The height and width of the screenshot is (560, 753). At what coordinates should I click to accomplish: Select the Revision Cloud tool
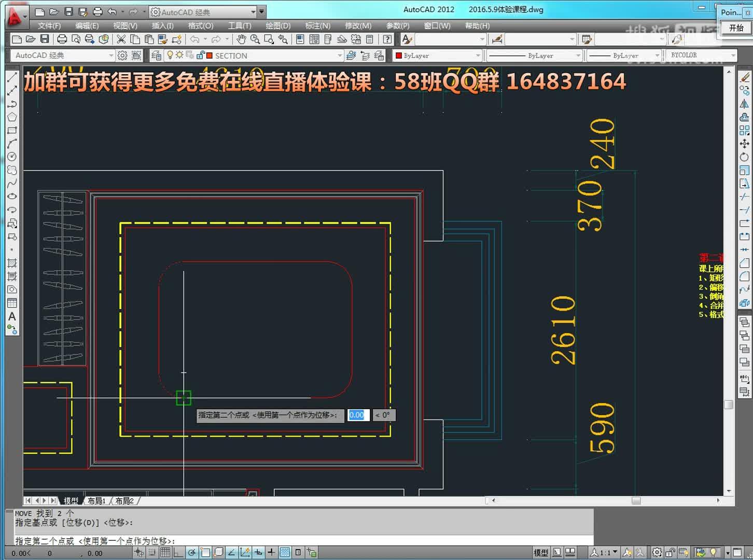click(12, 171)
